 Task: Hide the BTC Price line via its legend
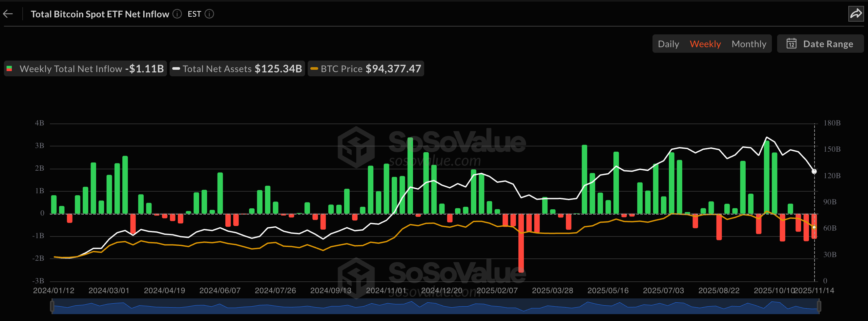coord(340,69)
